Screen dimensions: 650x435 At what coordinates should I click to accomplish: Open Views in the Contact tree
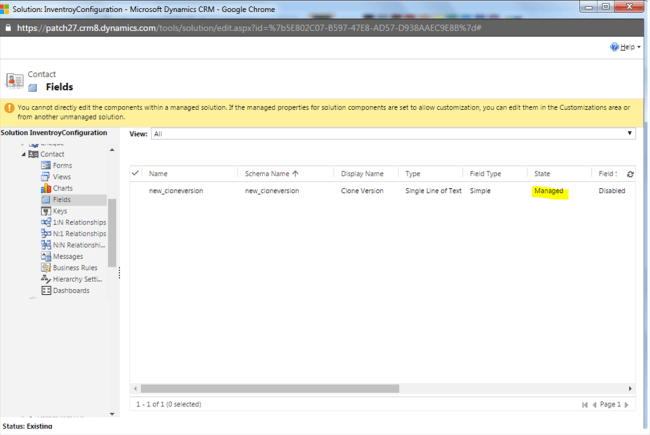click(62, 177)
